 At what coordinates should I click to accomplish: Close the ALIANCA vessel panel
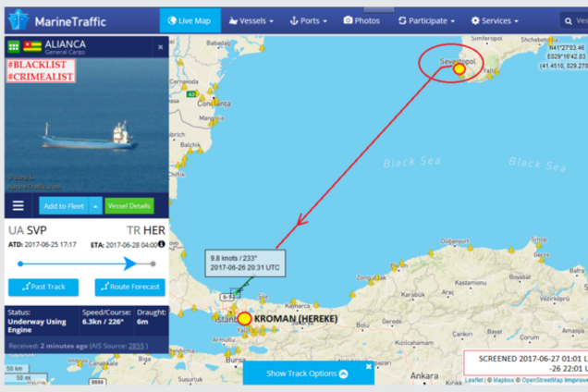click(x=161, y=47)
